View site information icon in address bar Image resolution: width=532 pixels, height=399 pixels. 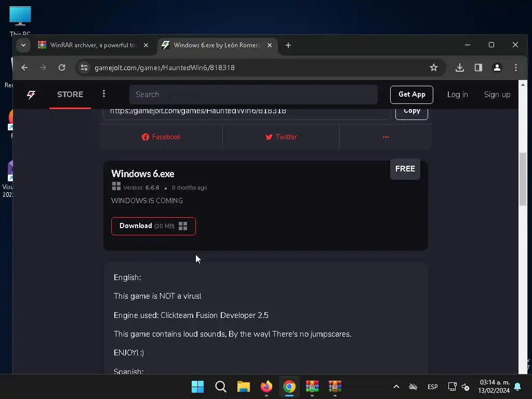84,68
